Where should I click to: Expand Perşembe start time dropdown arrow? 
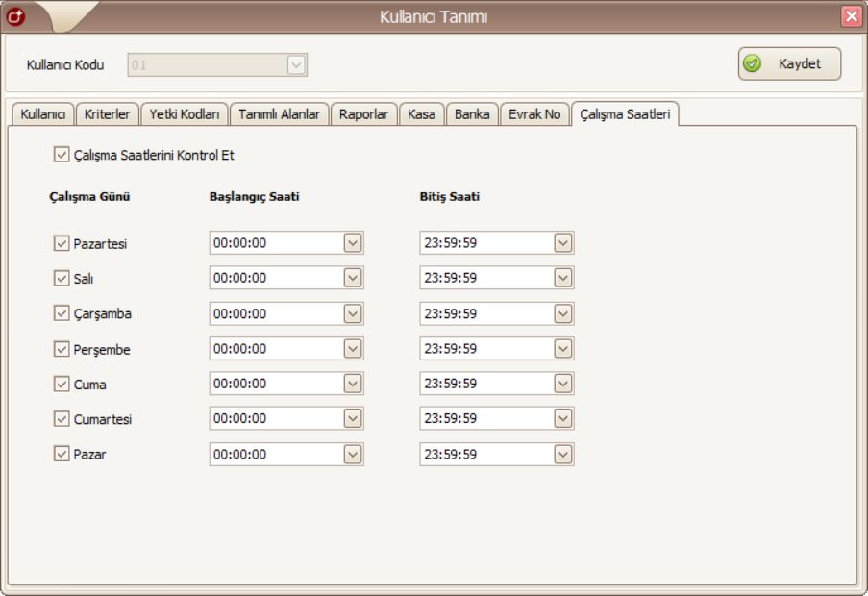353,349
